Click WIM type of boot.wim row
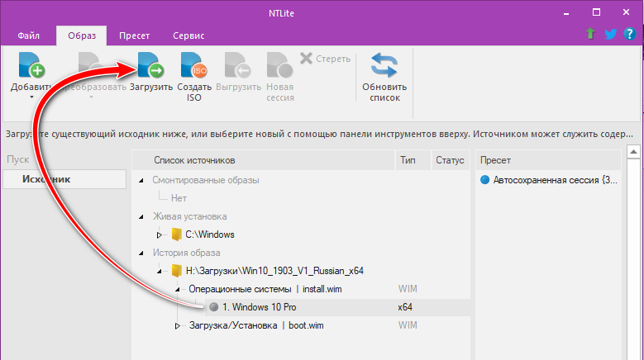644x360 pixels. point(408,325)
